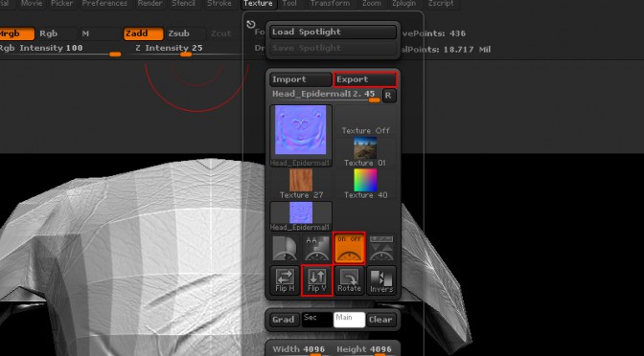This screenshot has width=644, height=356.
Task: Select the Texture 01 landscape thumbnail
Action: pos(365,152)
